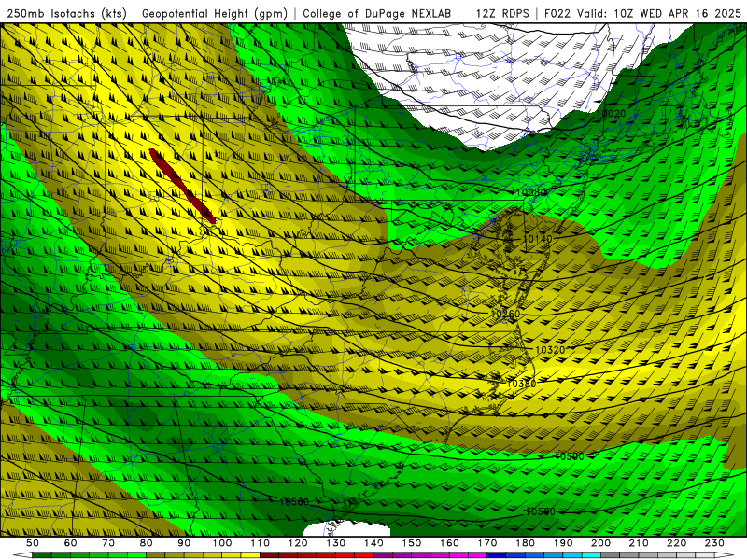
Task: Click the '12Z RDPS' model run label
Action: (x=502, y=13)
